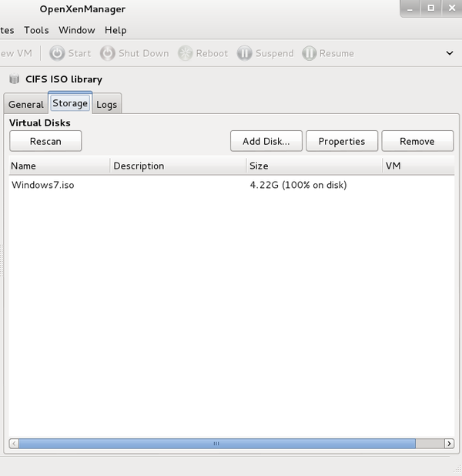Click the Reboot toolbar icon
Viewport: 462px width, 476px height.
point(185,53)
